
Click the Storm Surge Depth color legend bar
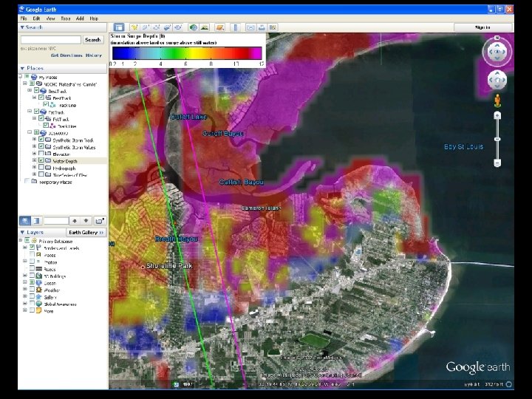coord(187,53)
